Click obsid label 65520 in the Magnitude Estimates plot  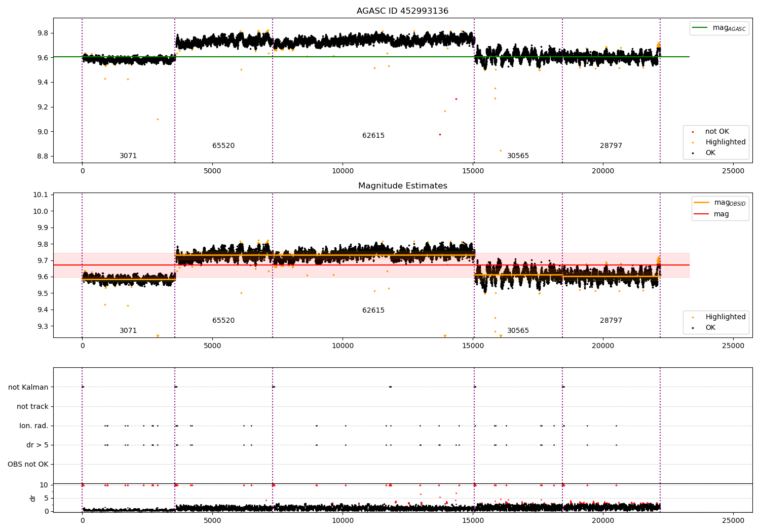click(223, 321)
